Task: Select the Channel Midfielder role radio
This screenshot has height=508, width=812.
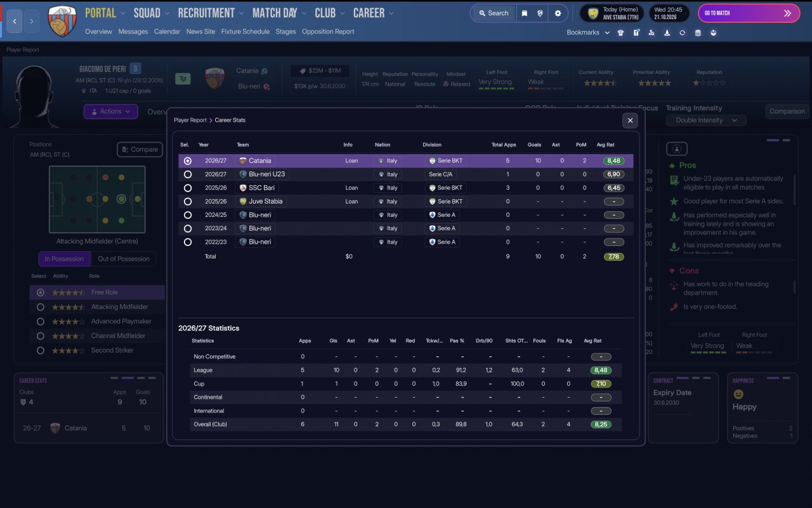Action: pyautogui.click(x=41, y=336)
